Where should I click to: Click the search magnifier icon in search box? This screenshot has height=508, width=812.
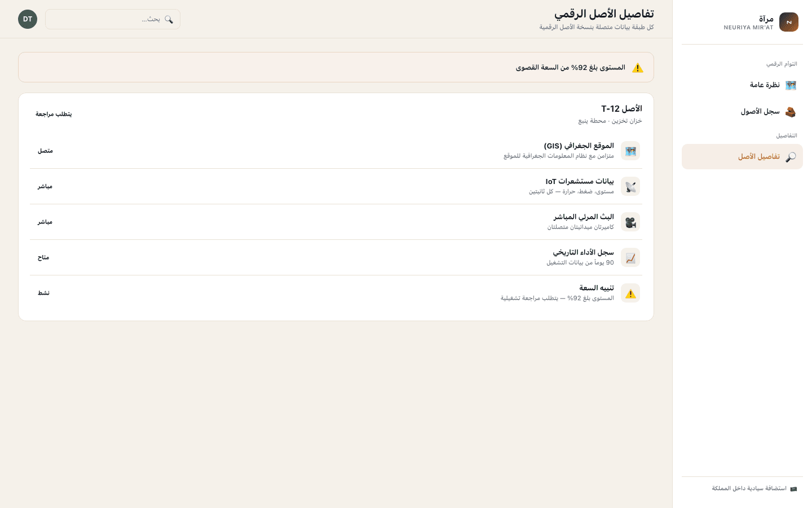point(169,19)
